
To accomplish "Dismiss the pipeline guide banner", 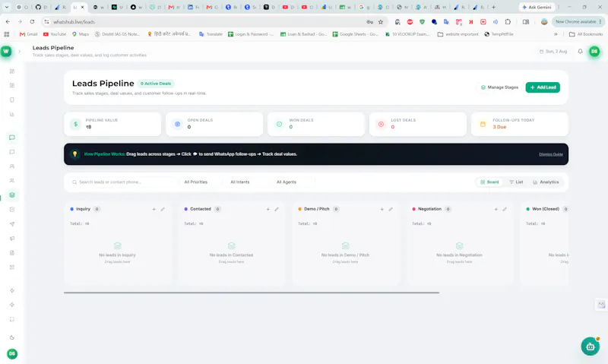I will click(550, 154).
